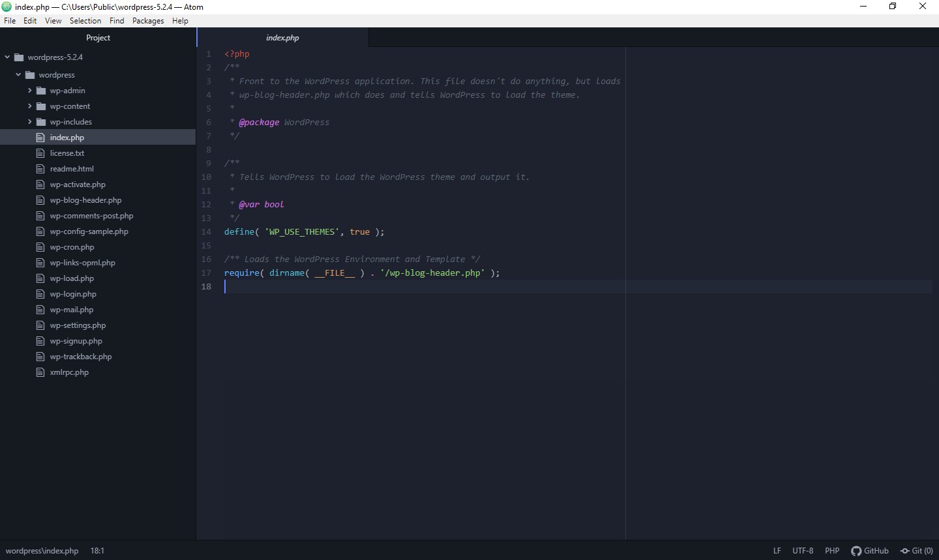Click the Atom logo in the title bar

[x=7, y=7]
